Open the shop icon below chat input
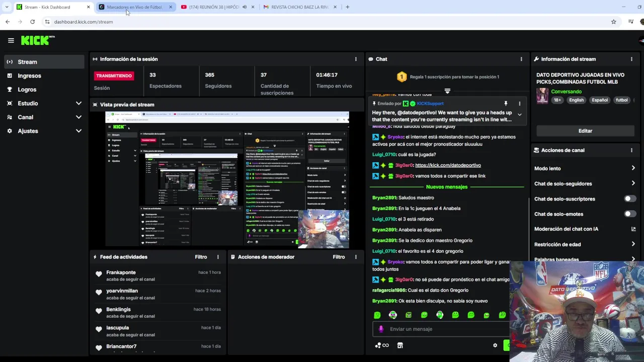This screenshot has height=362, width=644. click(x=400, y=345)
